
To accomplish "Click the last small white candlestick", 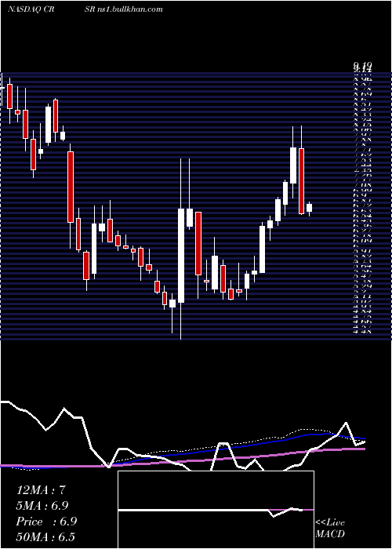I will click(309, 208).
